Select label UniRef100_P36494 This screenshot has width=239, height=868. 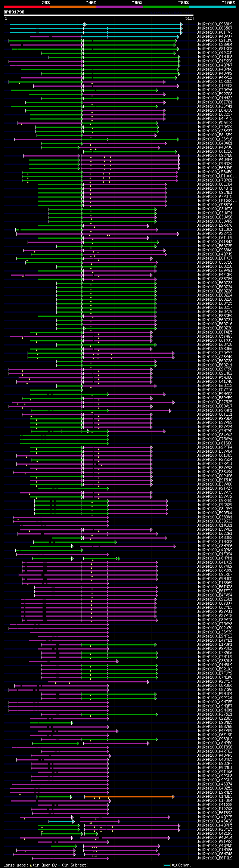(214, 472)
